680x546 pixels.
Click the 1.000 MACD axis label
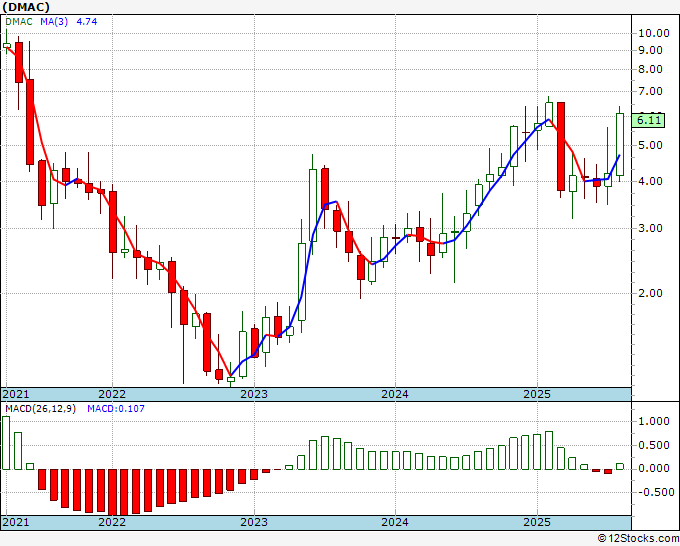click(x=654, y=422)
